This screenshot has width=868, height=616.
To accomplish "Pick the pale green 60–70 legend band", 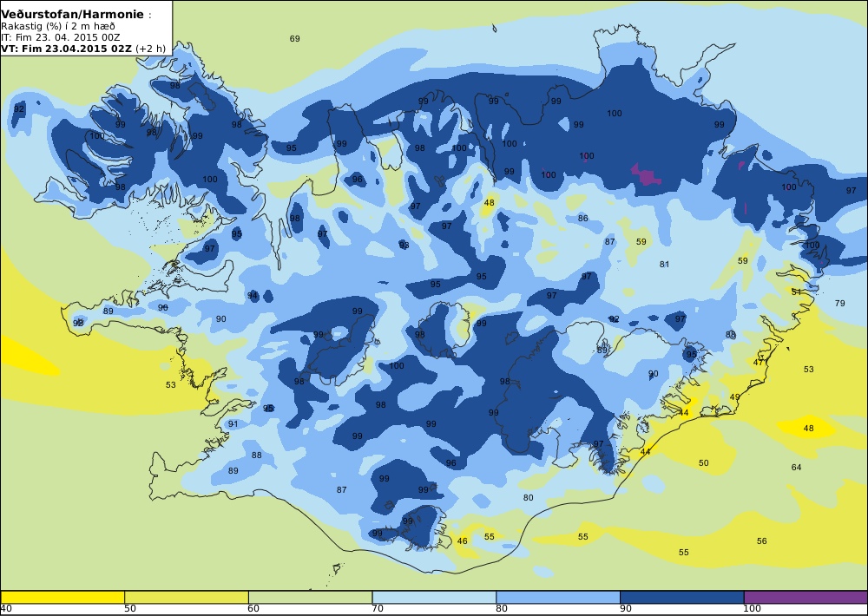I will pos(311,597).
